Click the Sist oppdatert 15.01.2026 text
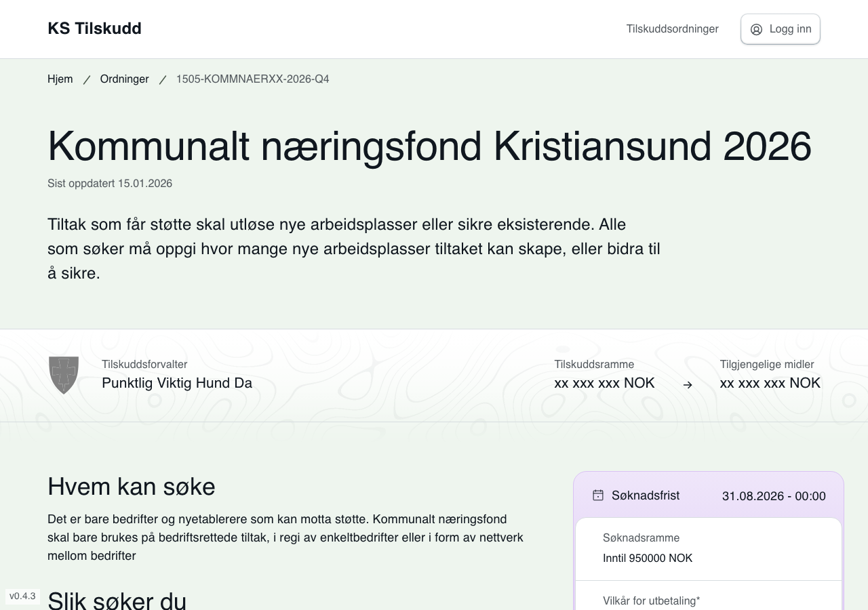 [110, 184]
